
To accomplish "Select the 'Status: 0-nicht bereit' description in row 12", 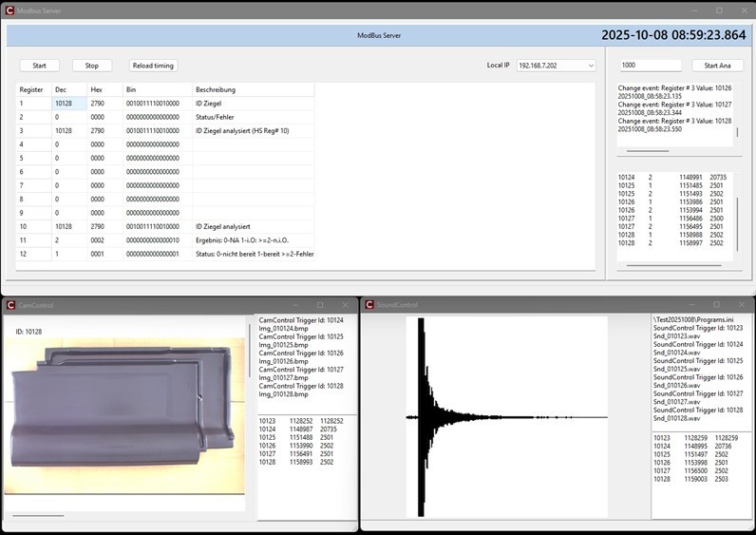I will pos(254,254).
